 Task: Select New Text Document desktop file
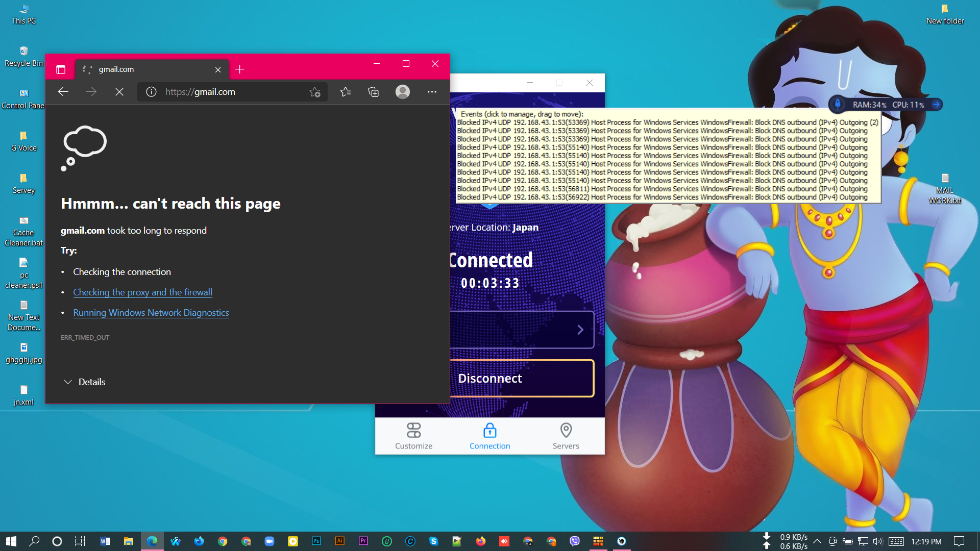point(23,316)
